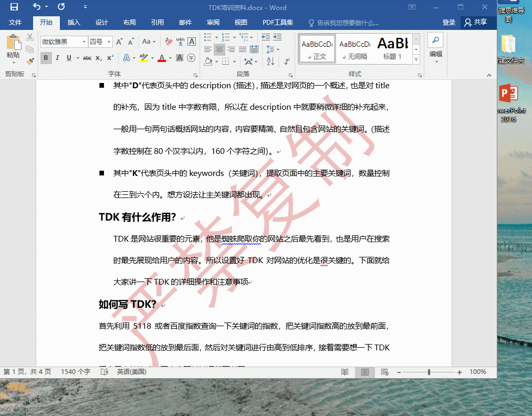Toggle Italic formatting

click(57, 57)
